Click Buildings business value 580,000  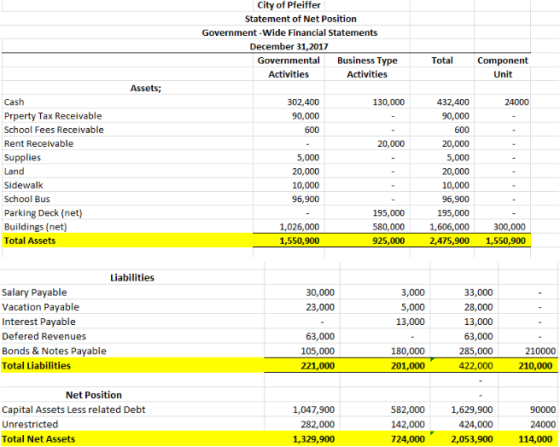389,227
